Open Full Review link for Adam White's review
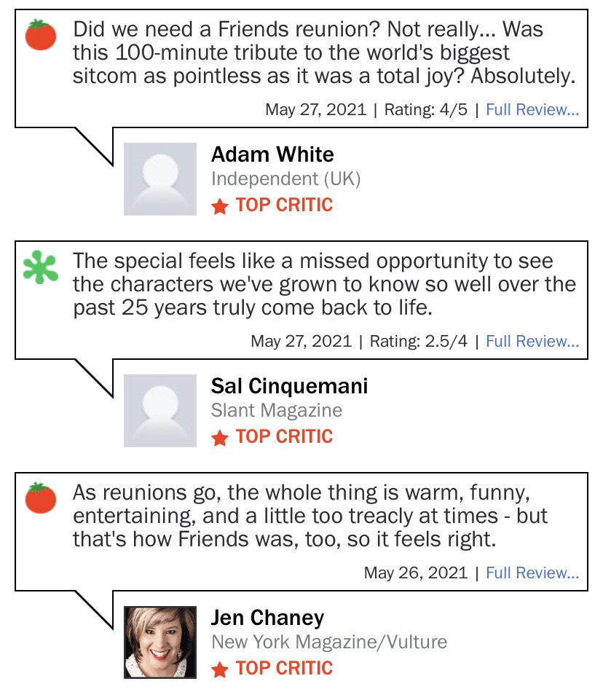 tap(532, 110)
